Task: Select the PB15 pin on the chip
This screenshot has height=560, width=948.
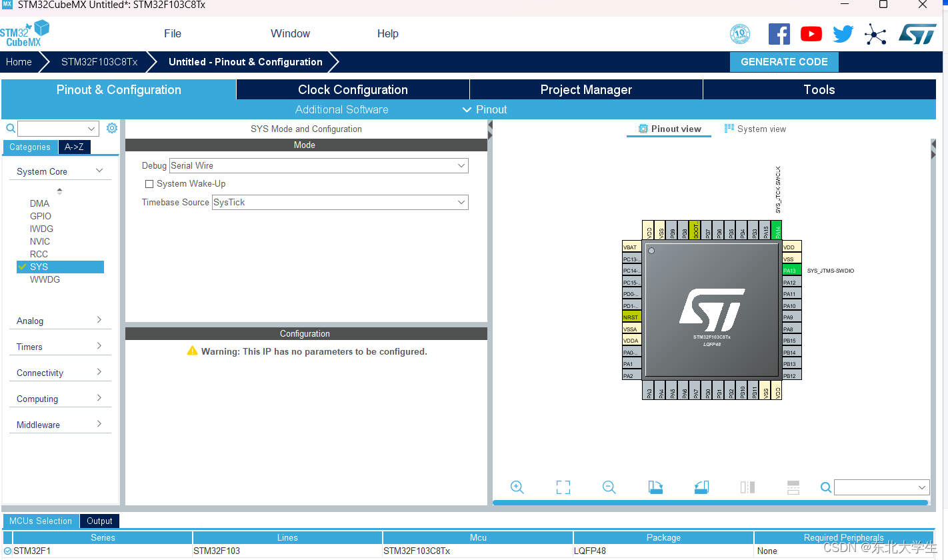Action: pos(791,341)
